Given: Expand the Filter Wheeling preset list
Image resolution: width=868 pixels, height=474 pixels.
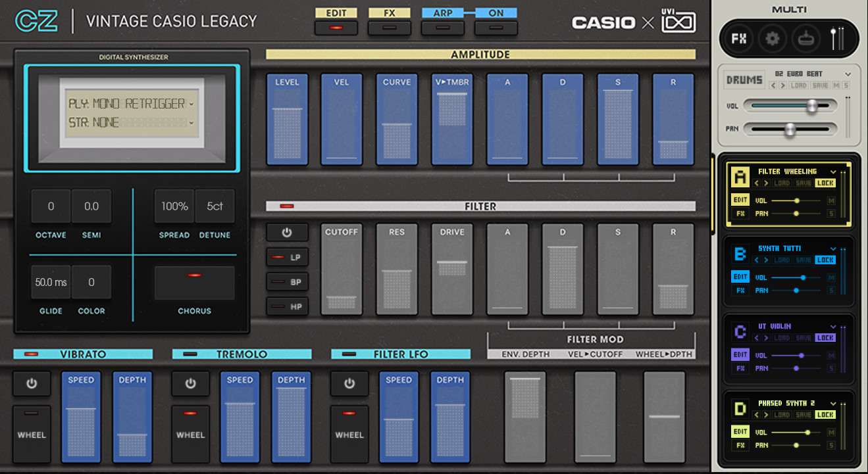Looking at the screenshot, I should pos(834,172).
